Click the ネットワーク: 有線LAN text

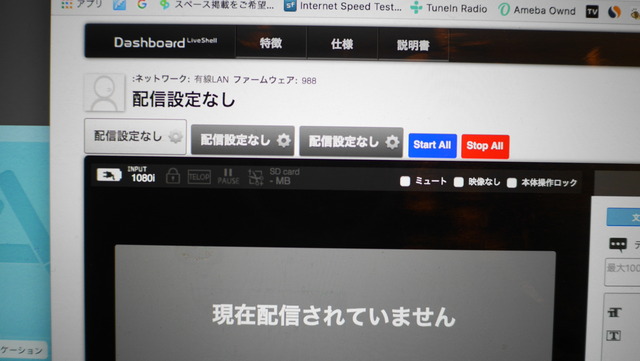[x=181, y=79]
